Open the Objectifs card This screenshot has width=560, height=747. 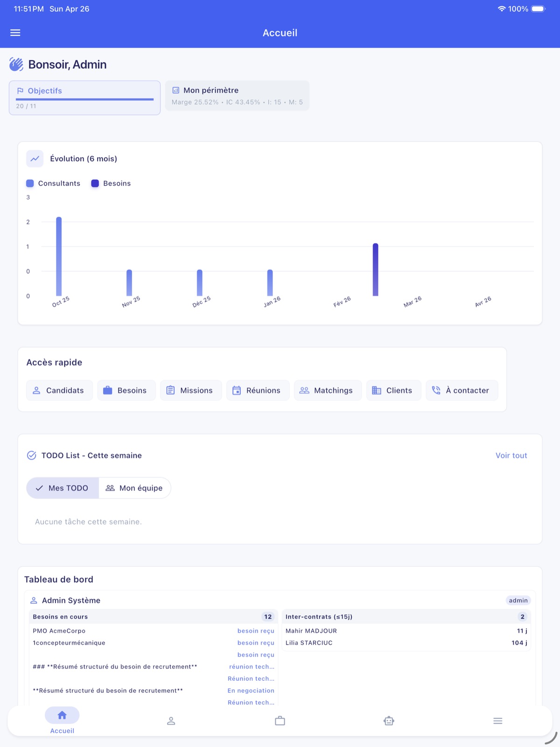[84, 98]
